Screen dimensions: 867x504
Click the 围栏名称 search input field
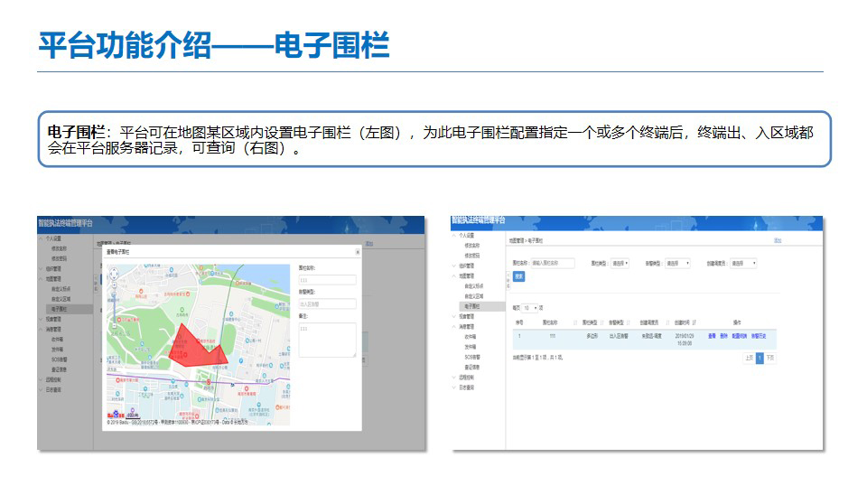[x=553, y=264]
